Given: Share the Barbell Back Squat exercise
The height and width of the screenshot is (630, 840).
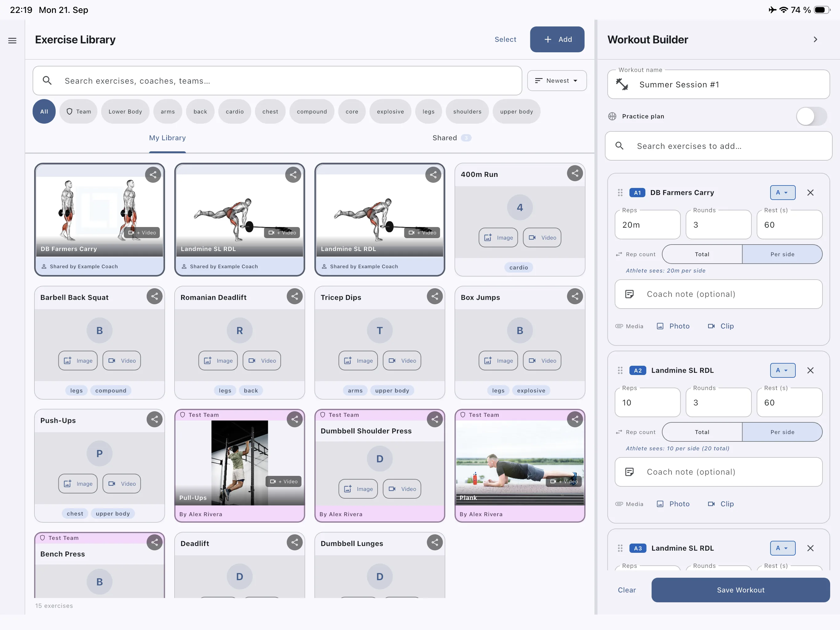Looking at the screenshot, I should click(155, 296).
